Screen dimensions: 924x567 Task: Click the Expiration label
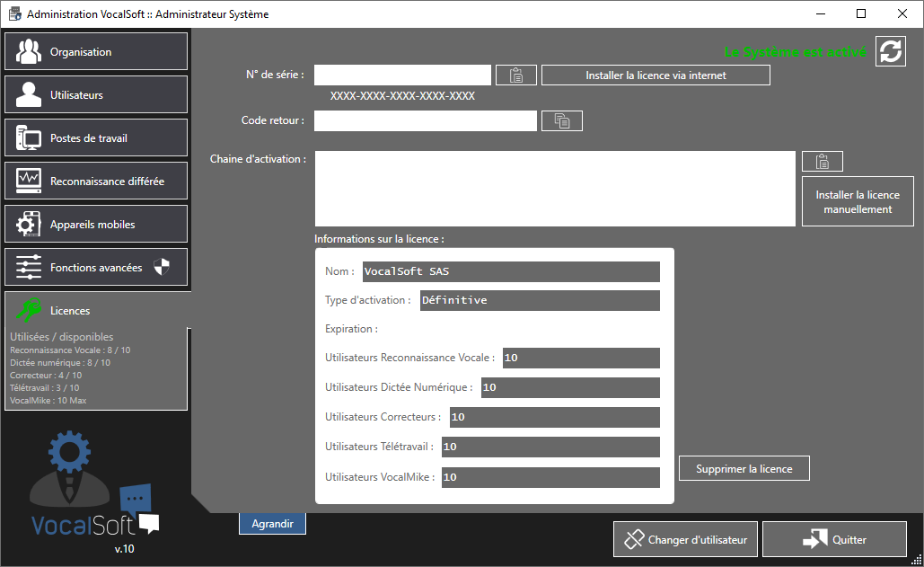point(351,329)
